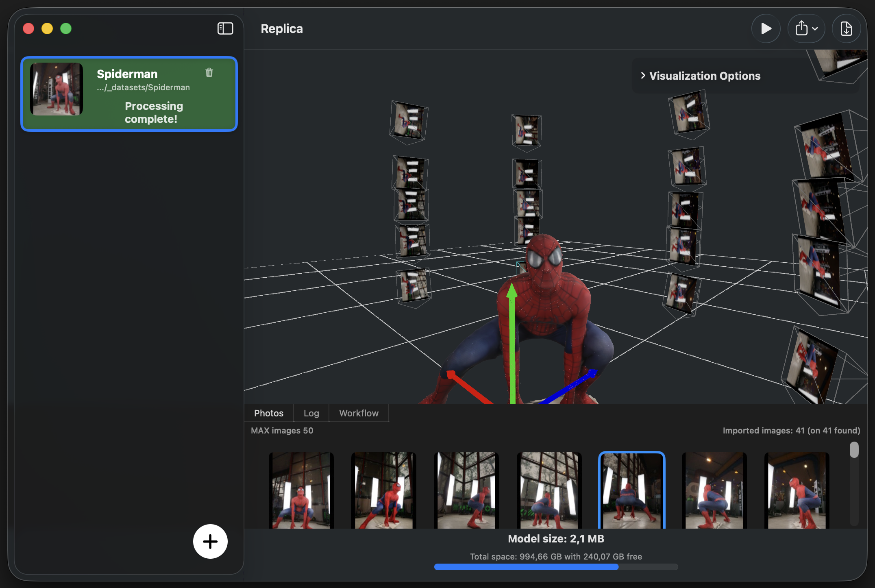Click the first Spiderman photo thumbnail
The height and width of the screenshot is (588, 875).
pyautogui.click(x=301, y=490)
